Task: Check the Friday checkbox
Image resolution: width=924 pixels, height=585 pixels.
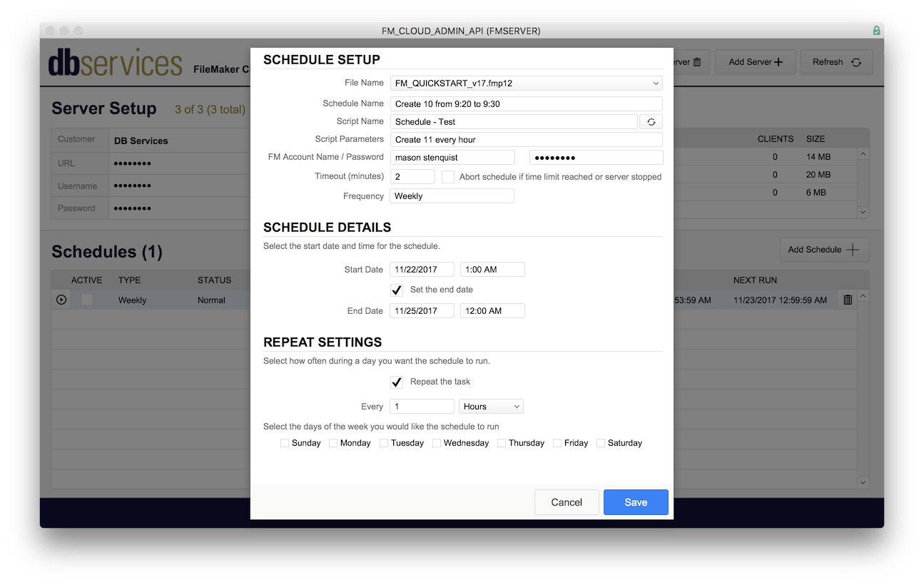Action: [557, 443]
